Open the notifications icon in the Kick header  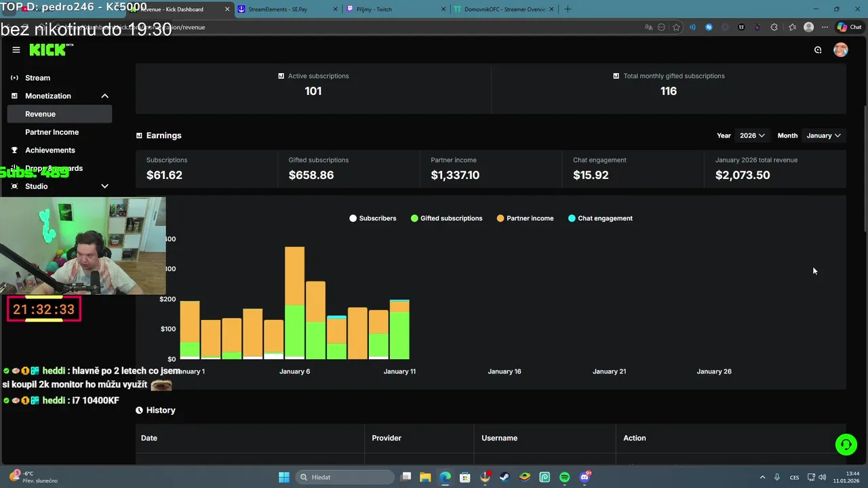(x=818, y=49)
